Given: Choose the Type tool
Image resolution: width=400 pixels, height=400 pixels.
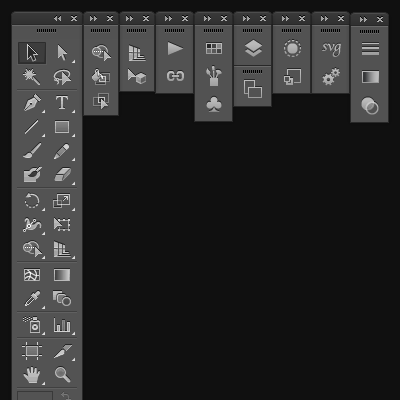Looking at the screenshot, I should 62,103.
